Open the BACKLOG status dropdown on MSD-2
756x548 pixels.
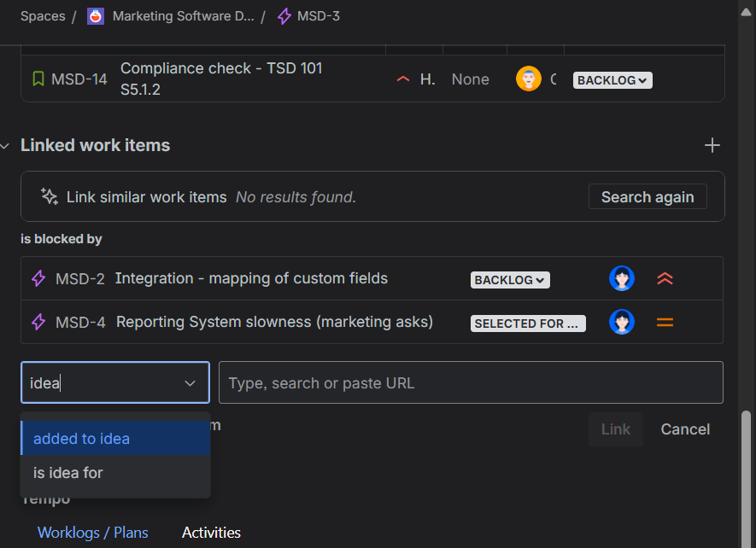pyautogui.click(x=510, y=279)
